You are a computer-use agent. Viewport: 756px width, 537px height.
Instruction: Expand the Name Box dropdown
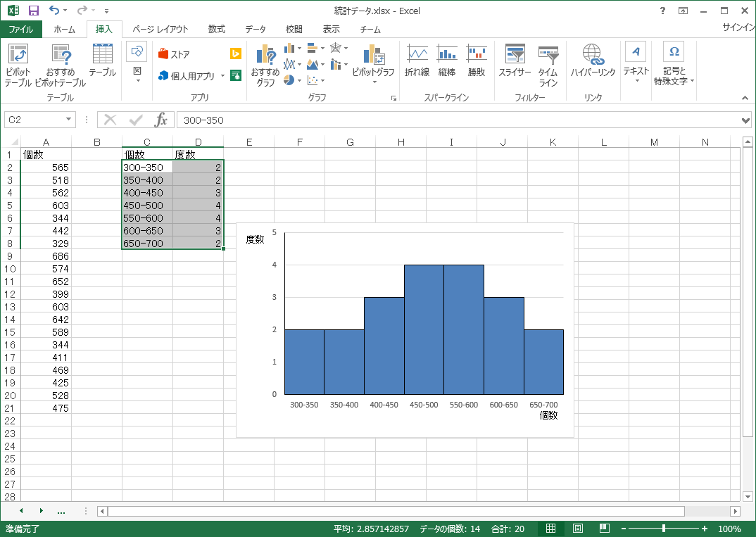(68, 119)
